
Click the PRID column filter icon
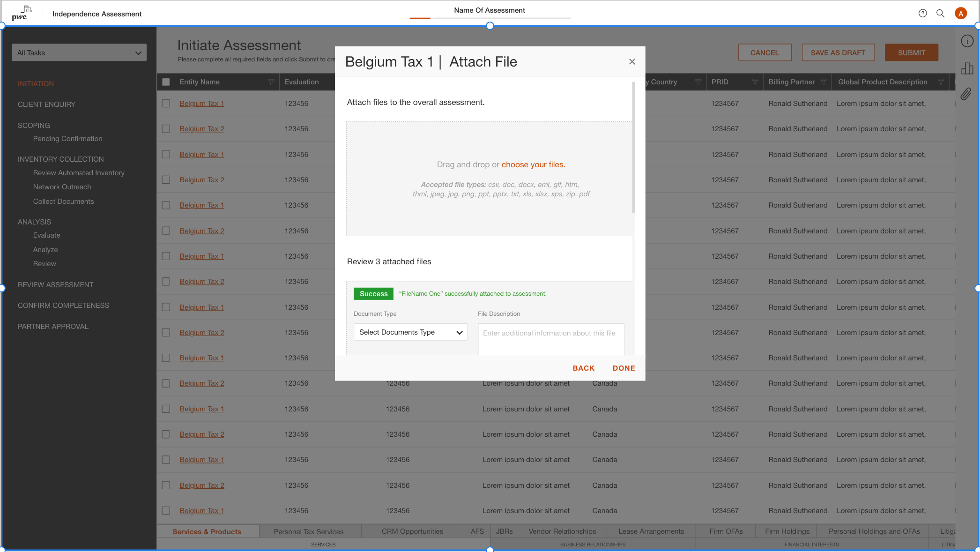pyautogui.click(x=755, y=82)
